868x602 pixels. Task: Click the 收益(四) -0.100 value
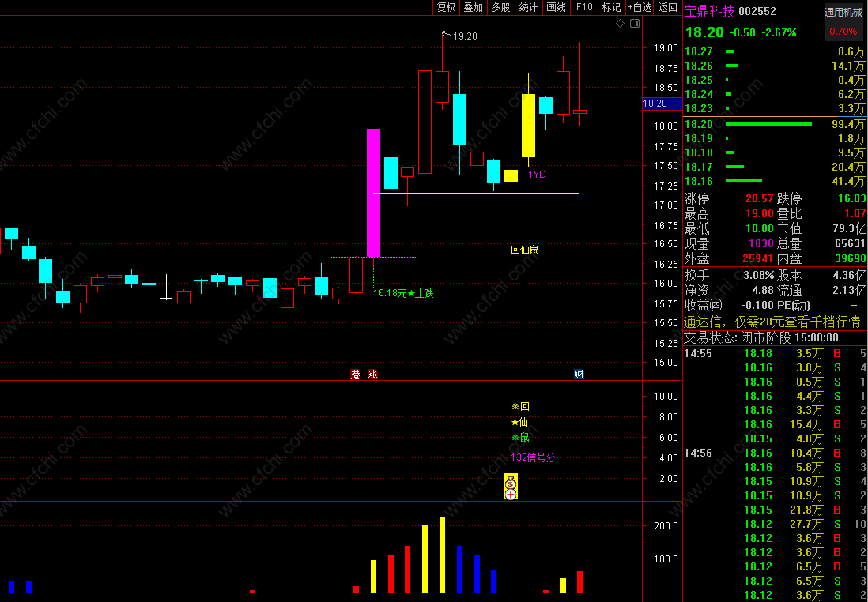pos(758,305)
